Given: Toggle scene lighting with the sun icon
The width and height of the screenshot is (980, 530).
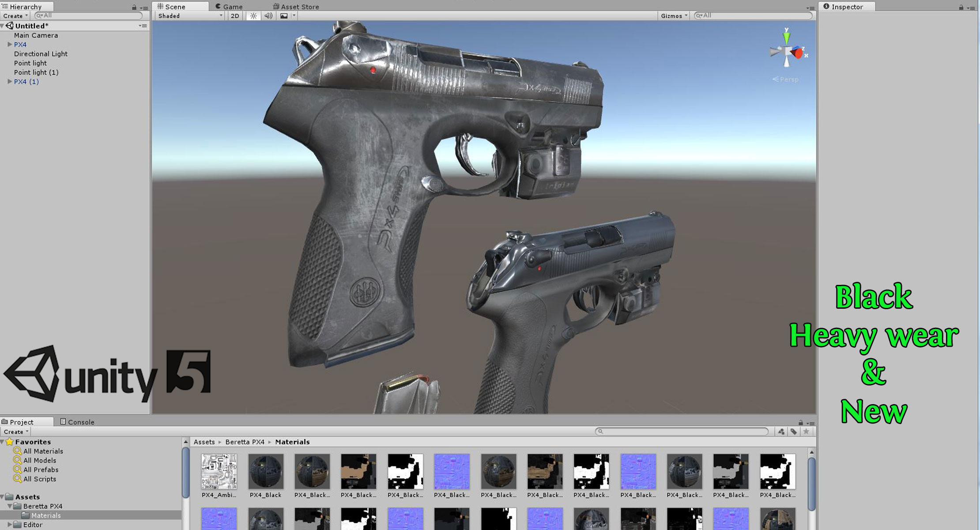Looking at the screenshot, I should coord(253,16).
